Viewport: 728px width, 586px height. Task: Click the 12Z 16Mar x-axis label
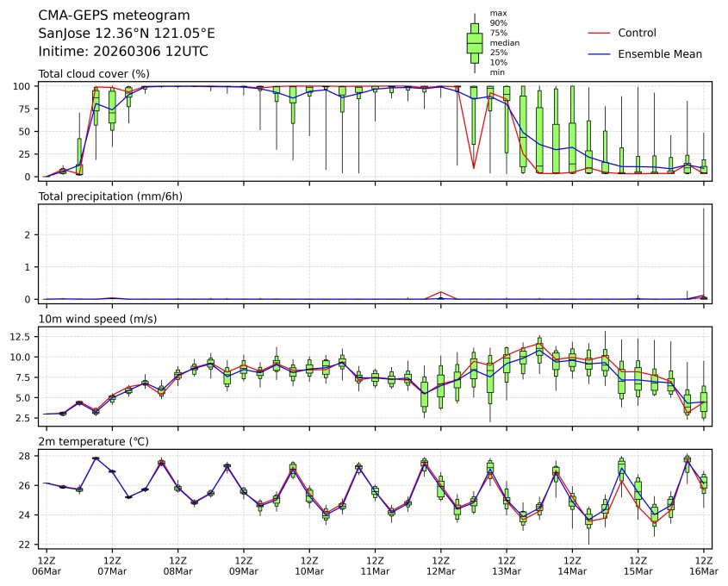point(703,566)
